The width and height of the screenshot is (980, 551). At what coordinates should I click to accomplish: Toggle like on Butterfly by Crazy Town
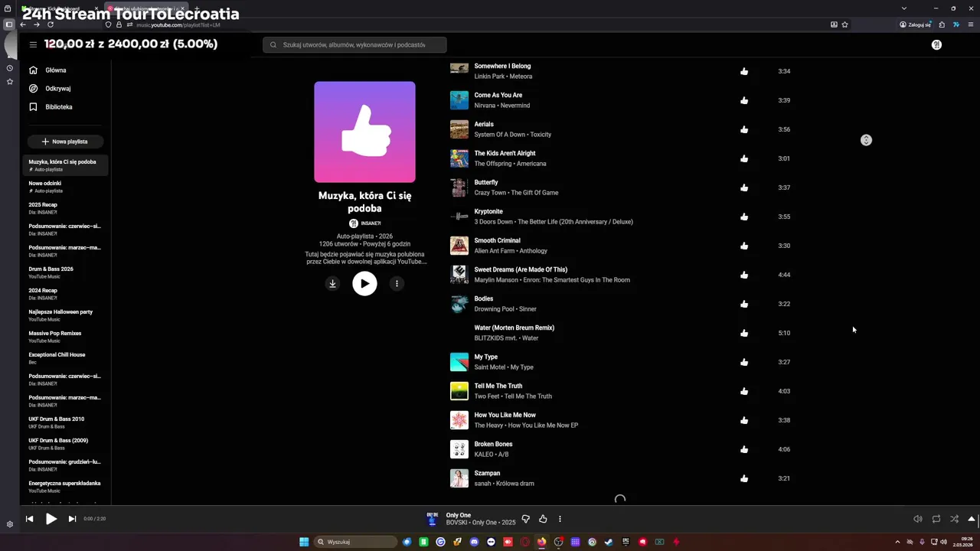[744, 187]
